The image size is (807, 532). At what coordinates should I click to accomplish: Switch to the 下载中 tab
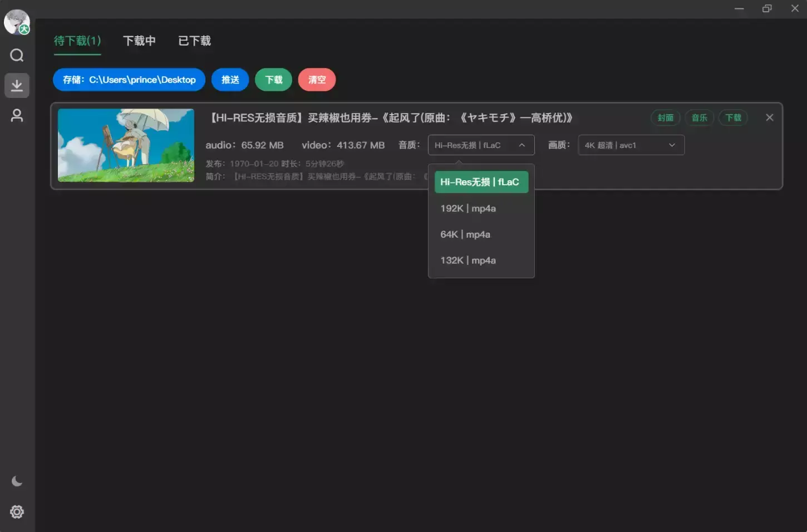point(139,41)
